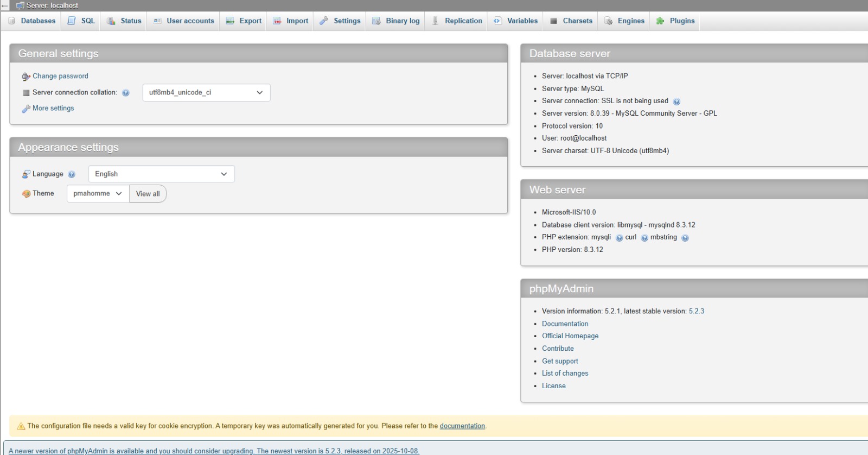The image size is (868, 455).
Task: Click the Replication icon
Action: [435, 21]
